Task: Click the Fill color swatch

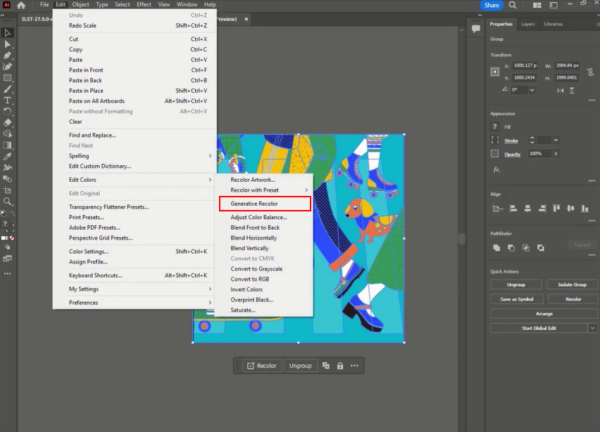Action: pyautogui.click(x=495, y=127)
